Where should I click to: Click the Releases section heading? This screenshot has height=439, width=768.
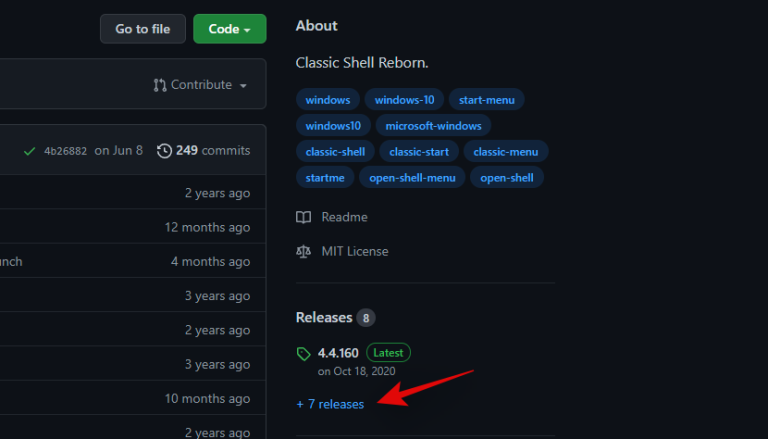pos(324,317)
